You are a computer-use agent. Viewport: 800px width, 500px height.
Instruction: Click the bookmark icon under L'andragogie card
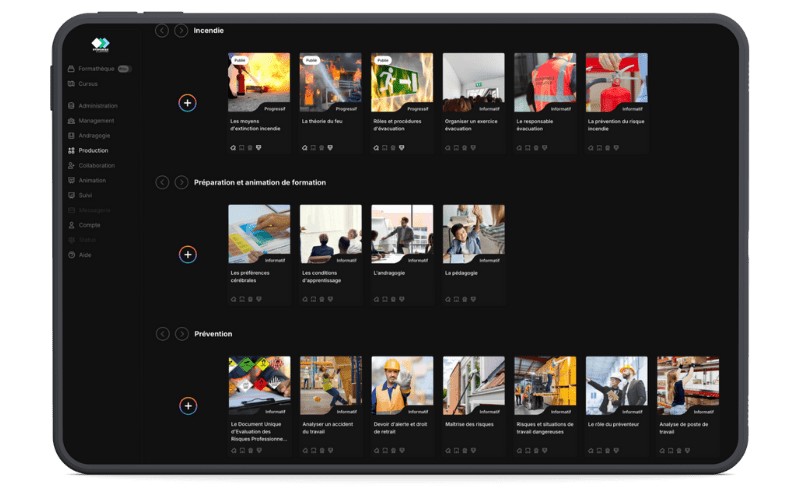click(x=384, y=298)
